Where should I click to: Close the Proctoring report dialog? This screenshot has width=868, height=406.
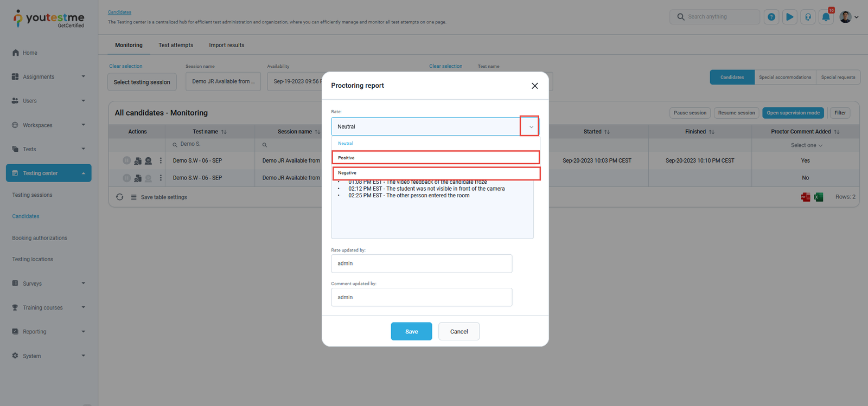tap(534, 86)
